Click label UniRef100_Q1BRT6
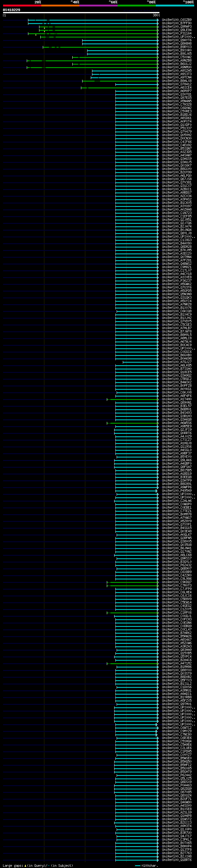197x868 pixels. pos(177,860)
